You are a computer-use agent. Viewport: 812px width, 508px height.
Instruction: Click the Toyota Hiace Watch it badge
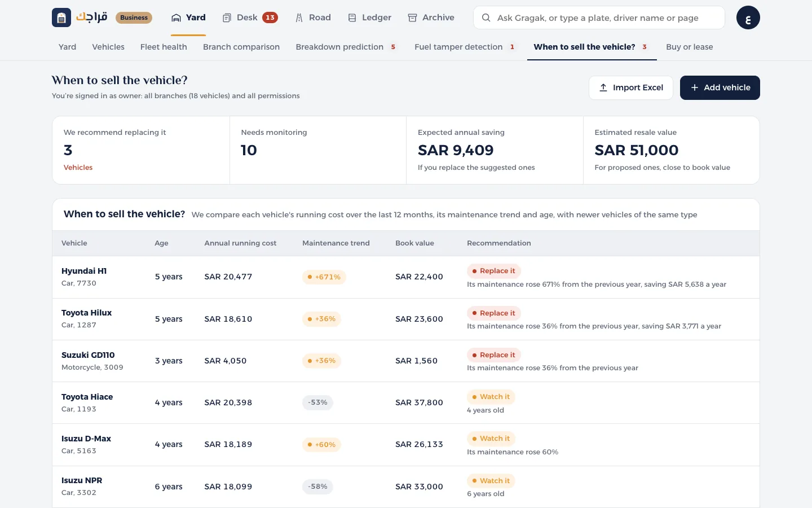pos(491,397)
